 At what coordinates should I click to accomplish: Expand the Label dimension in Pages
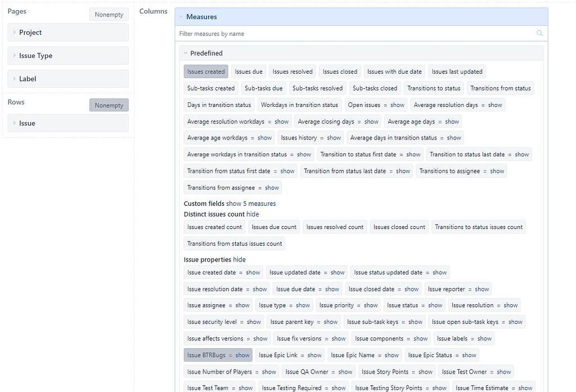point(15,79)
